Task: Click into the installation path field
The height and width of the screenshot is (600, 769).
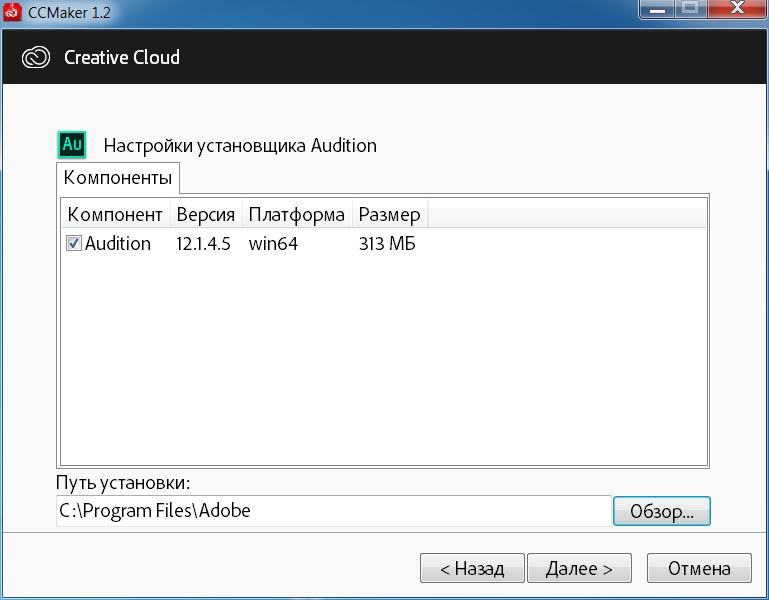Action: point(333,510)
